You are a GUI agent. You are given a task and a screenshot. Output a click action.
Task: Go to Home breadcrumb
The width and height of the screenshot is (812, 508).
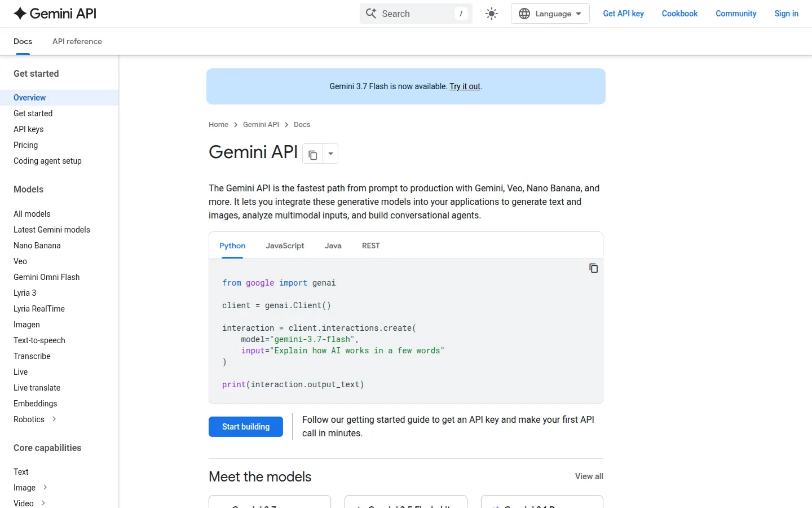(x=218, y=125)
